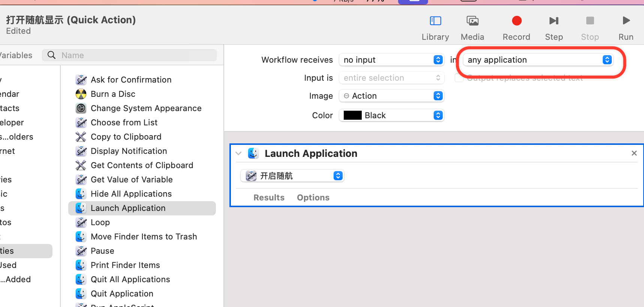Select Print Finder Items action text

click(125, 265)
